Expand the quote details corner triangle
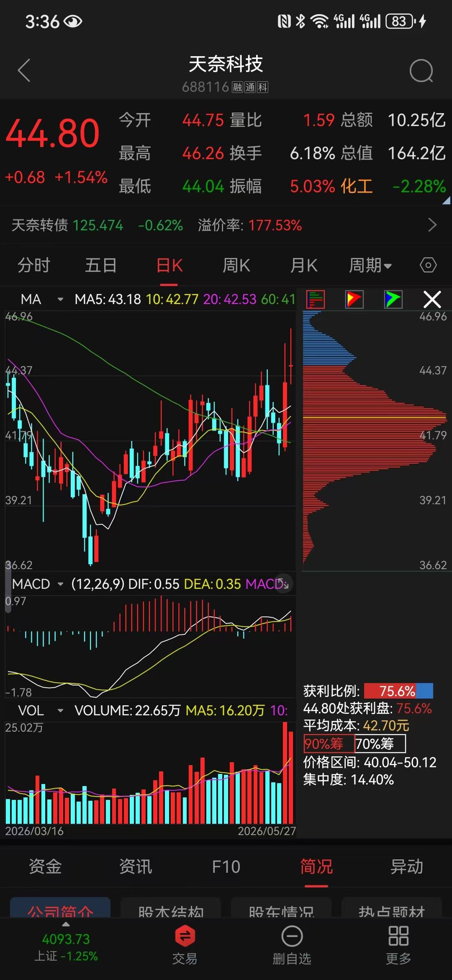Image resolution: width=452 pixels, height=980 pixels. tap(446, 201)
